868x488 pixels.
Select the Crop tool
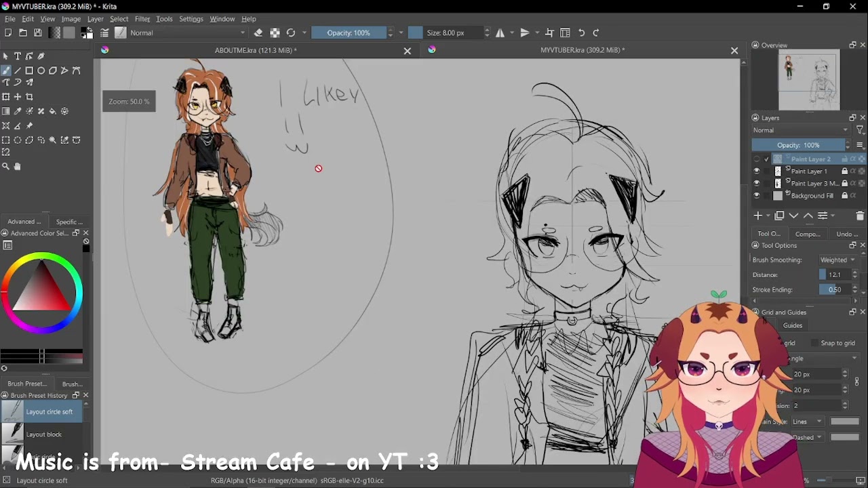coord(29,97)
